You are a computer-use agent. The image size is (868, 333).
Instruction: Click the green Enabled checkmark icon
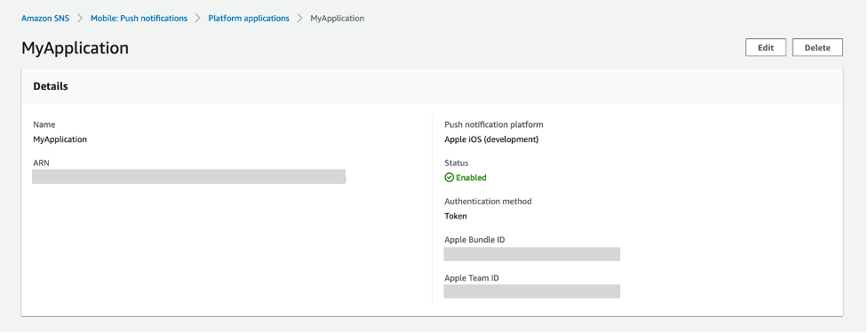(x=449, y=178)
